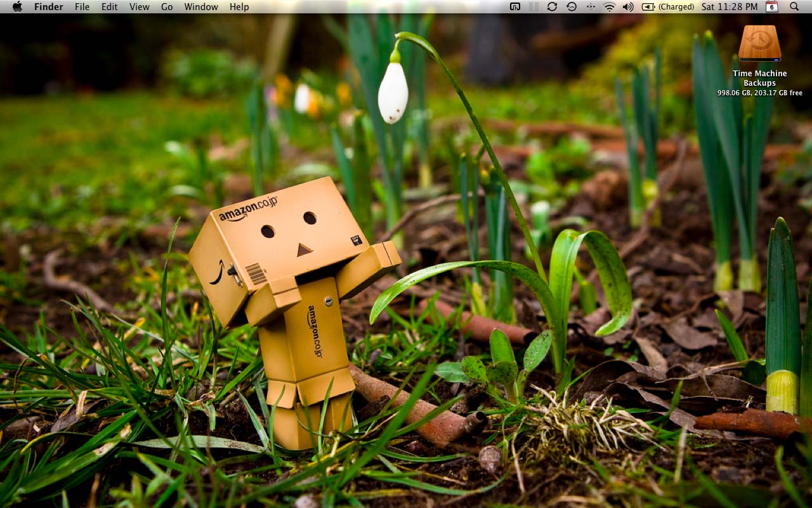Click the greyed-out striped menu bar icon
This screenshot has width=812, height=508.
[534, 6]
